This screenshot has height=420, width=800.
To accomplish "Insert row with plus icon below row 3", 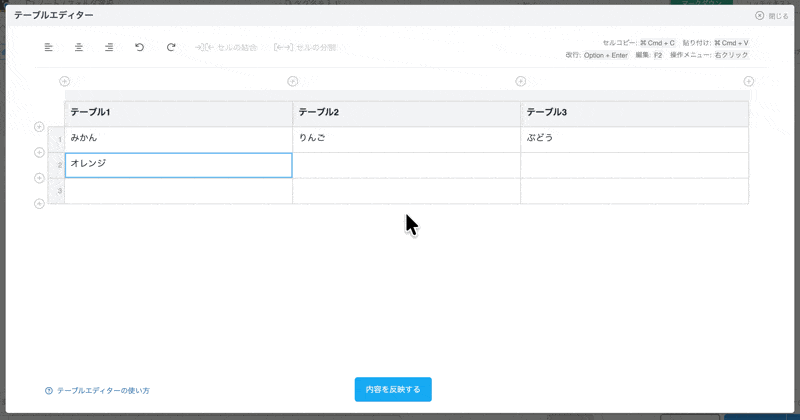I will coord(39,204).
